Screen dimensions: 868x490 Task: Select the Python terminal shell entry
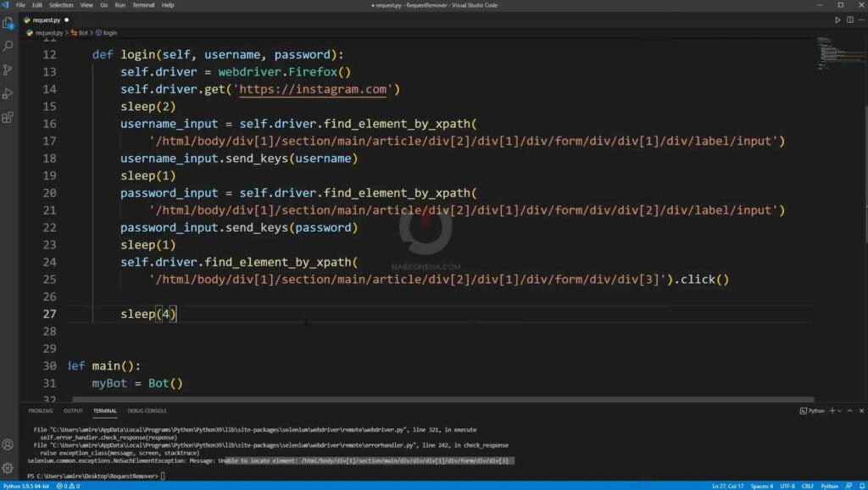pos(812,411)
